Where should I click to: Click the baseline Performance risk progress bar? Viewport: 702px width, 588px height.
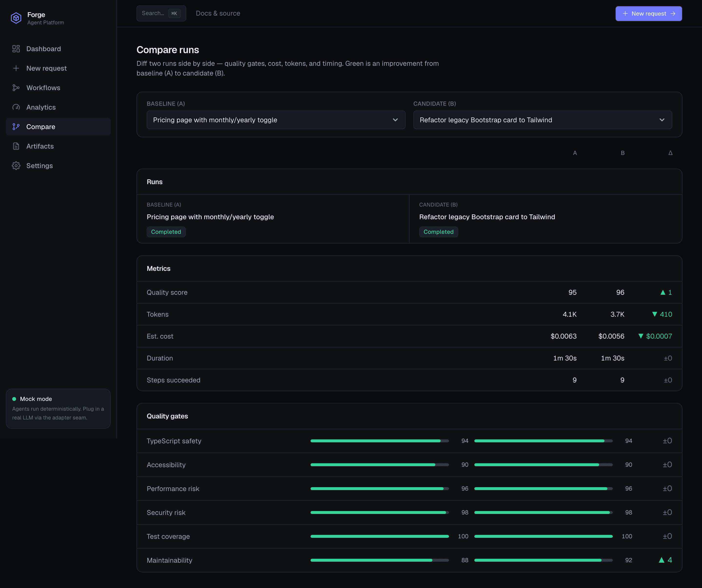click(x=380, y=488)
